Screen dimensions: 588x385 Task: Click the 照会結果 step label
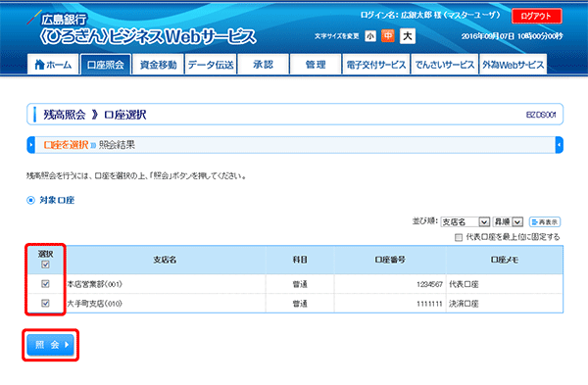tap(117, 145)
